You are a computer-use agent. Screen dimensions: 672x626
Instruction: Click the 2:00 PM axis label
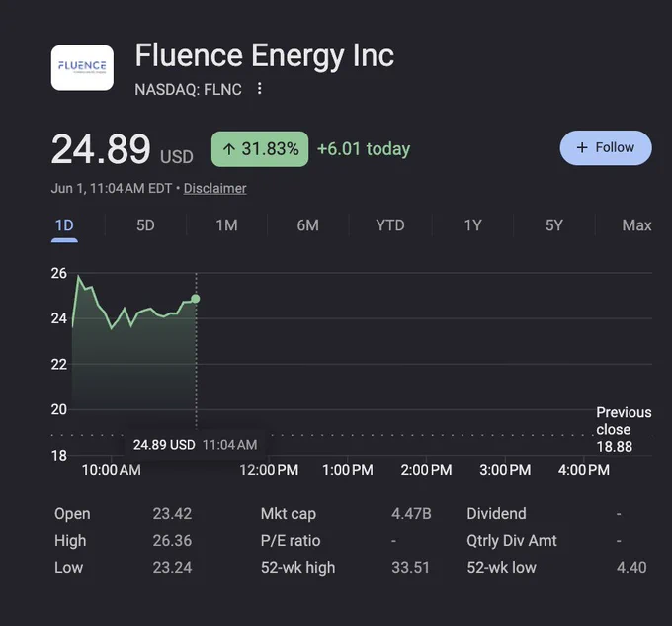pos(427,470)
